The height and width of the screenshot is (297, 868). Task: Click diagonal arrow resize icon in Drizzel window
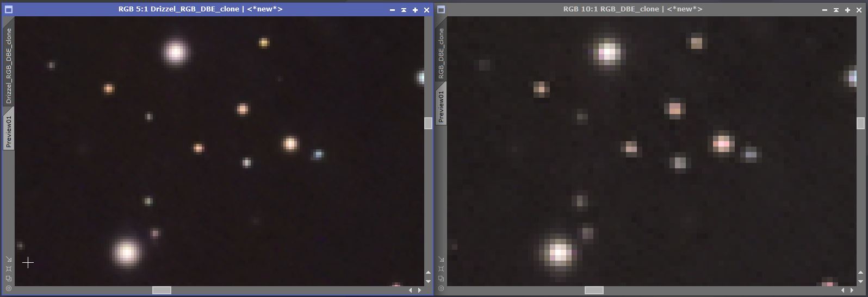pyautogui.click(x=9, y=259)
